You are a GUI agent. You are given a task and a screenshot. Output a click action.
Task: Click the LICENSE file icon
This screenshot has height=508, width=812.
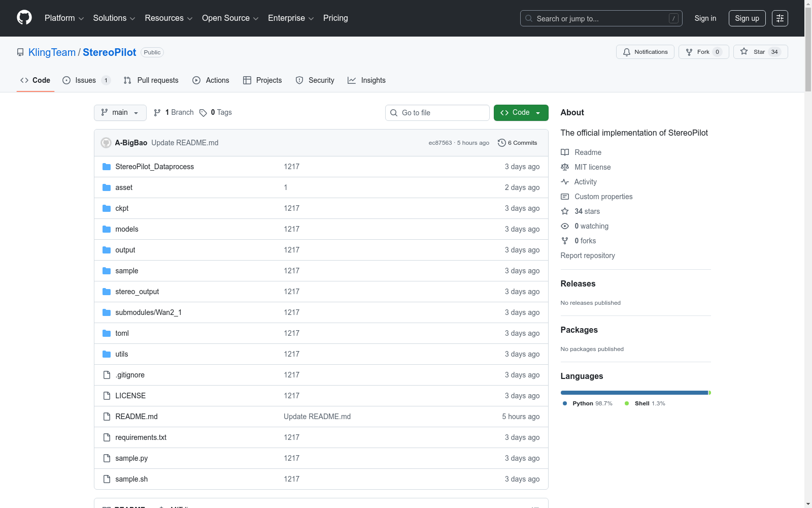[107, 396]
